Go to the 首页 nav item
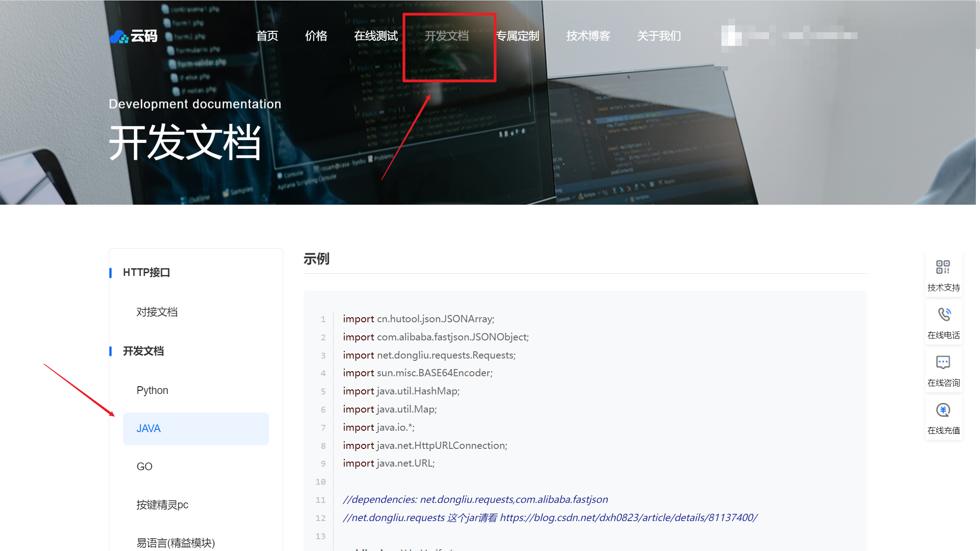The width and height of the screenshot is (980, 551). tap(267, 36)
